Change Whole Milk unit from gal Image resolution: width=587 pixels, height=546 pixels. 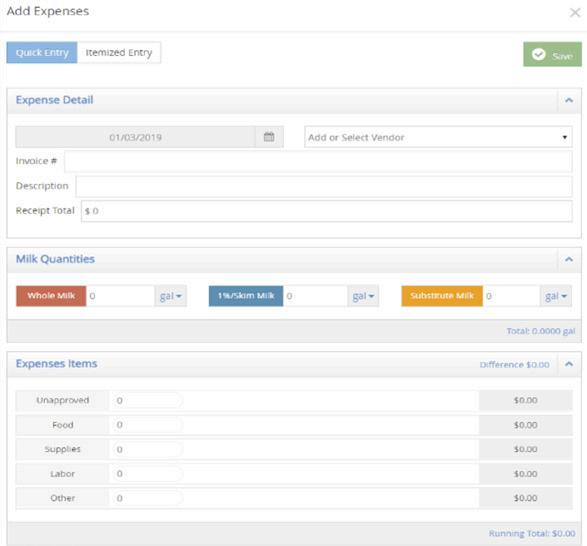pos(171,296)
